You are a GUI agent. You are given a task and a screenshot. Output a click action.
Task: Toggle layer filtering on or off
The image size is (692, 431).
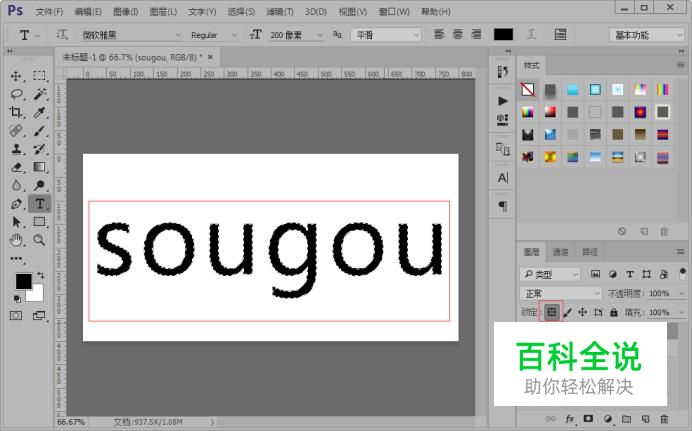coord(682,274)
